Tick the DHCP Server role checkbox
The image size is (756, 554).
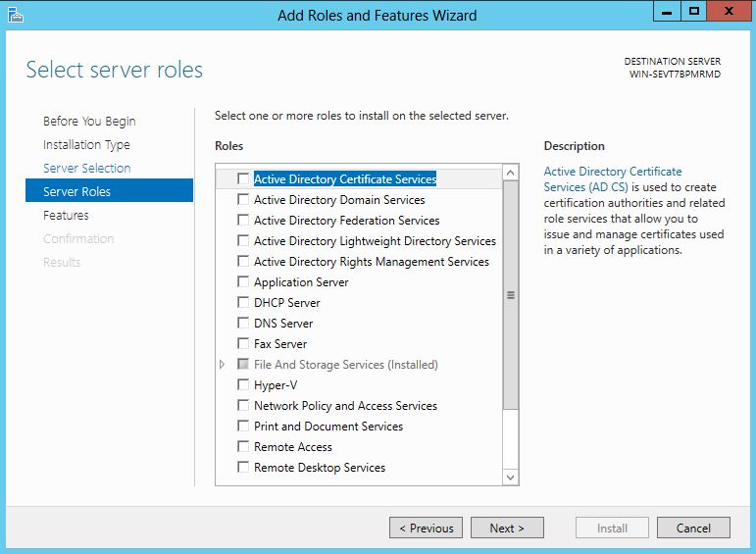[x=243, y=303]
